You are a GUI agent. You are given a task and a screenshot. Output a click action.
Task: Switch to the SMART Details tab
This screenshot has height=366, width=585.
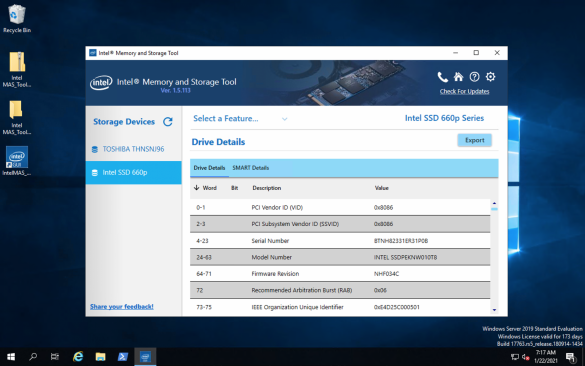[x=250, y=168]
